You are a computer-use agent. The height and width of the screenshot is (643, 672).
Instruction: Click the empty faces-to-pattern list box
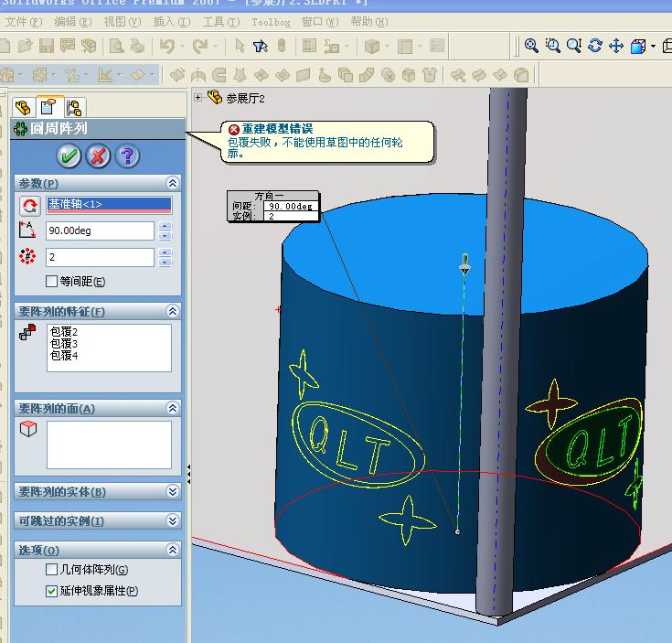(109, 445)
